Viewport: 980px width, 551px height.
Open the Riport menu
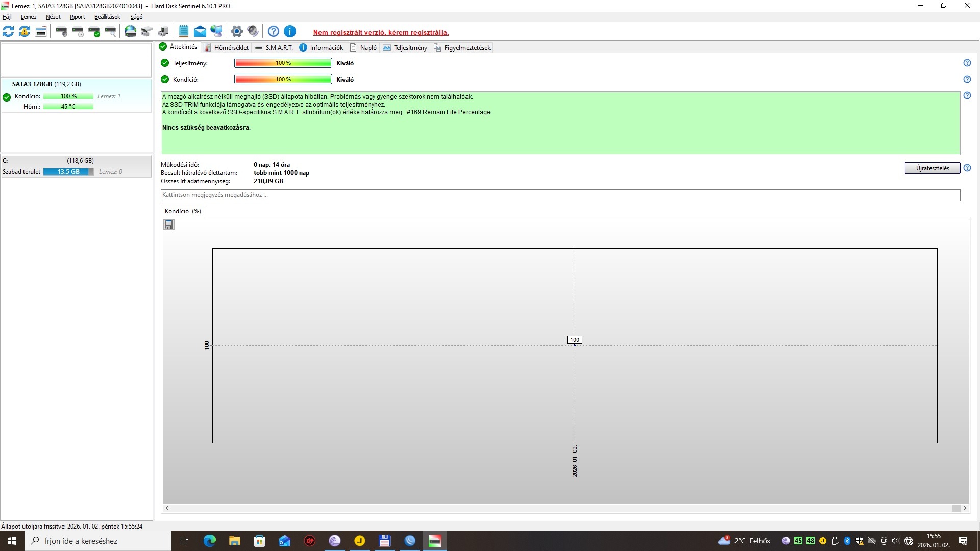(x=78, y=17)
